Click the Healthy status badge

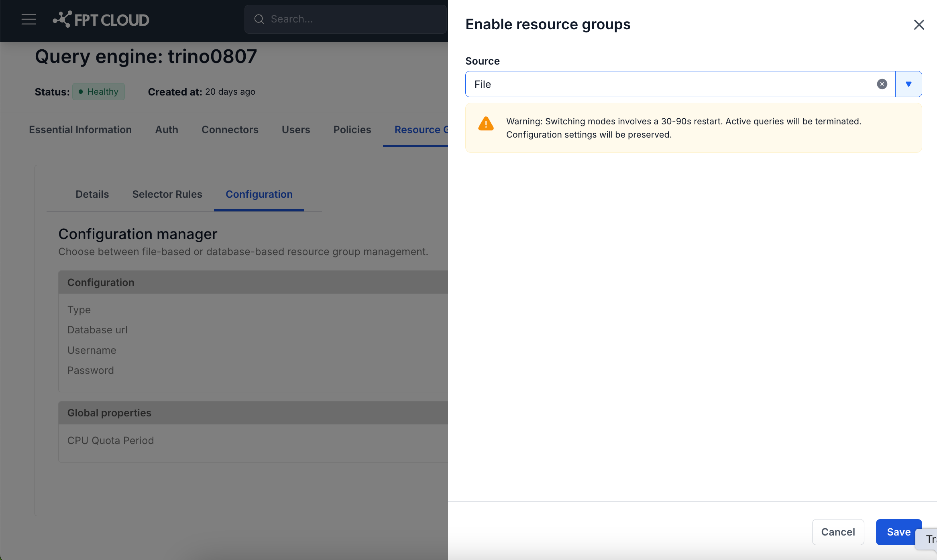(x=98, y=91)
